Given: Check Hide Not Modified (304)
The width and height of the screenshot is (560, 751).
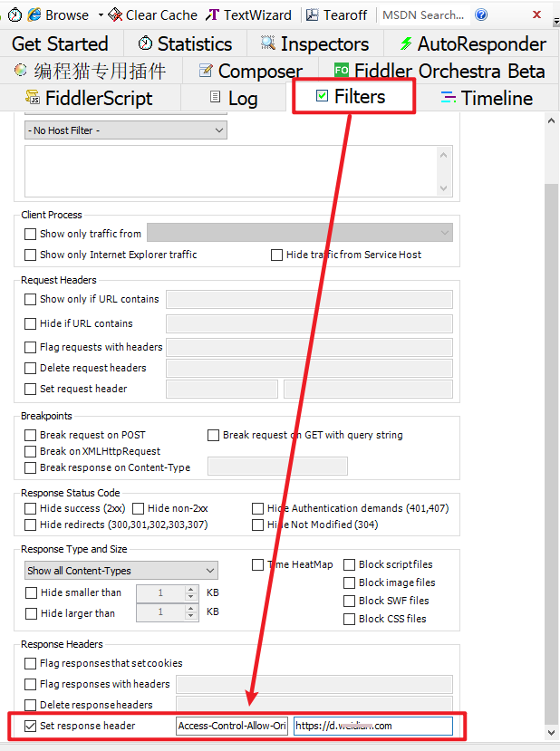Looking at the screenshot, I should (x=257, y=525).
